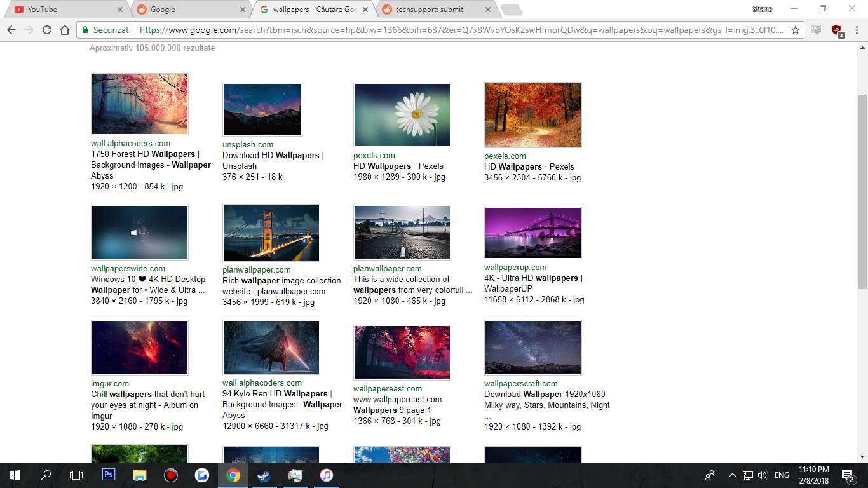The image size is (868, 488).
Task: Open Photoshop from the taskbar
Action: (108, 475)
